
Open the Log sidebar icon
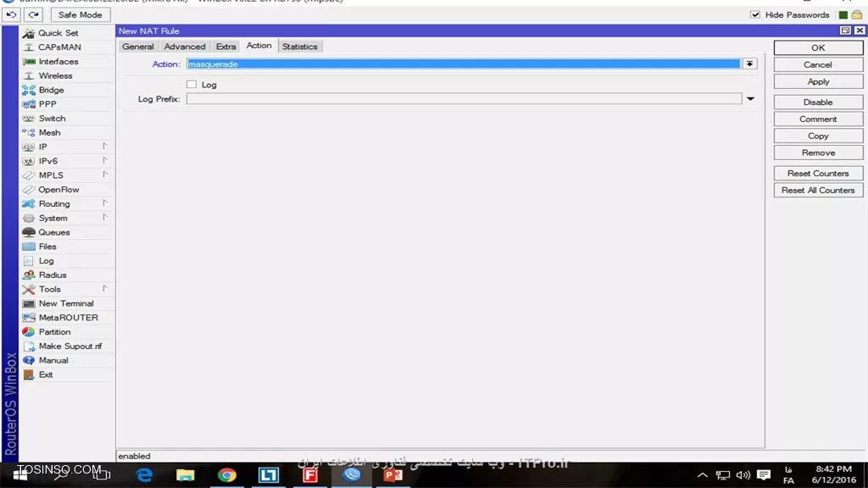coord(29,261)
